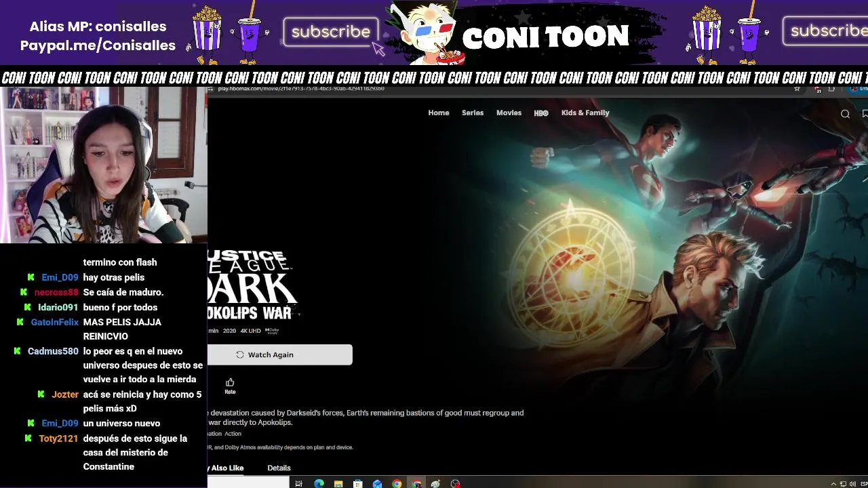868x488 pixels.
Task: Click chat username Cadmus580
Action: (53, 351)
